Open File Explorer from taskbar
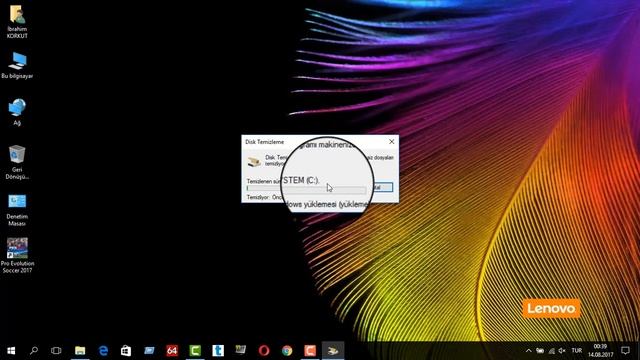Viewport: 640px width, 360px height. (80, 351)
